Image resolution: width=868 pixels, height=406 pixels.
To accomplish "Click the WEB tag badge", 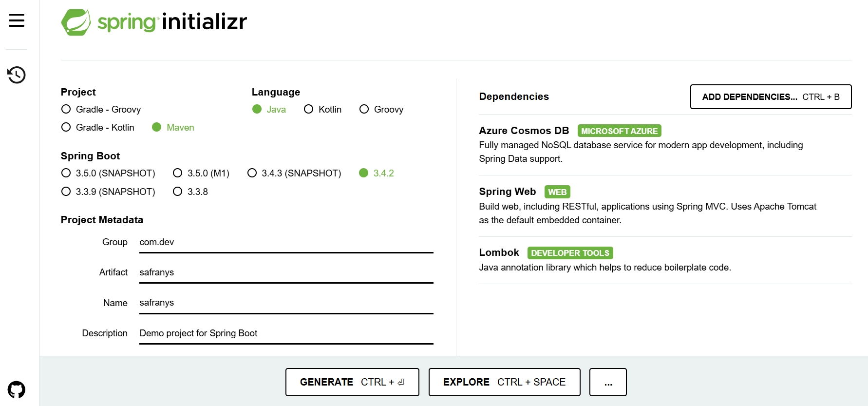I will pyautogui.click(x=557, y=192).
